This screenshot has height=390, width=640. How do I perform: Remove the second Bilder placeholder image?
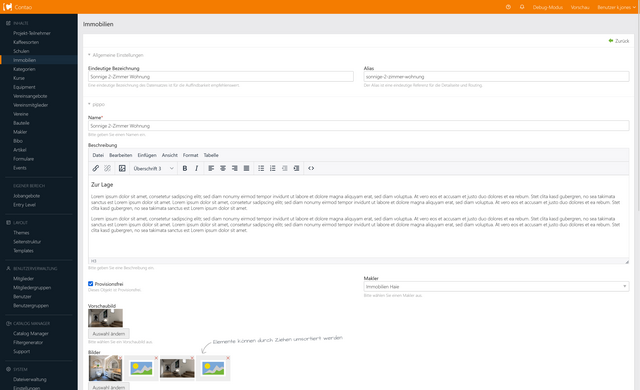click(x=156, y=358)
